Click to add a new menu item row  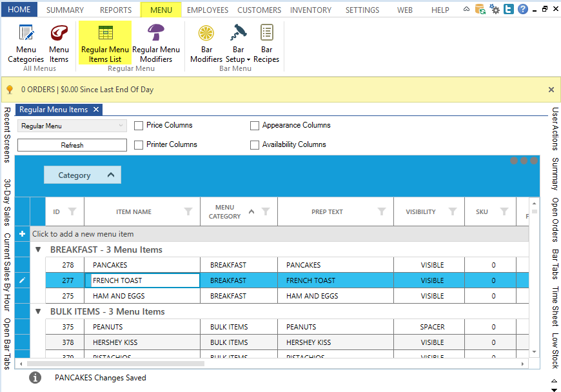click(83, 234)
